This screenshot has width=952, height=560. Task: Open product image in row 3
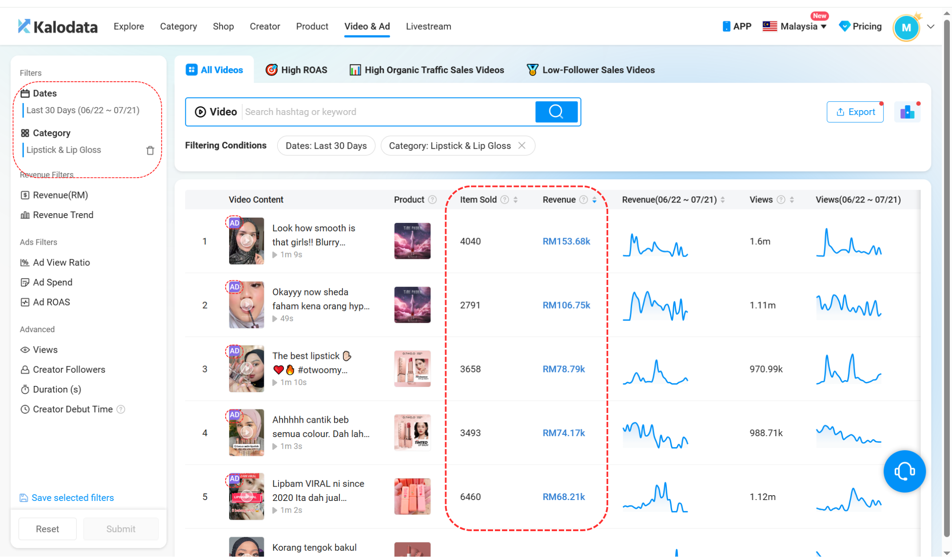coord(412,369)
